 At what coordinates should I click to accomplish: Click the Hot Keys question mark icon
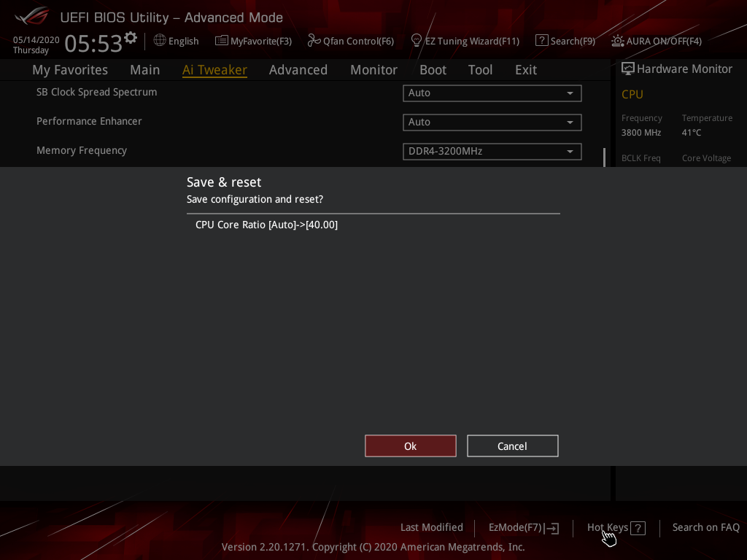638,528
